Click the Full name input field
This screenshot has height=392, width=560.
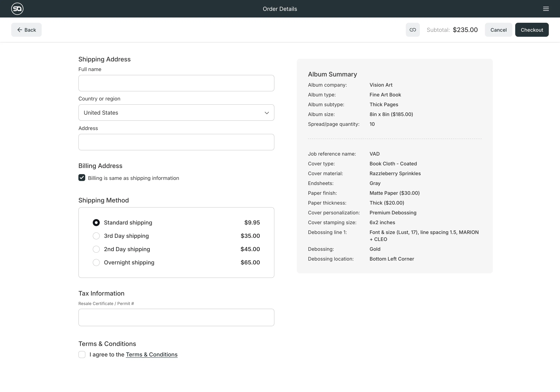click(x=176, y=83)
